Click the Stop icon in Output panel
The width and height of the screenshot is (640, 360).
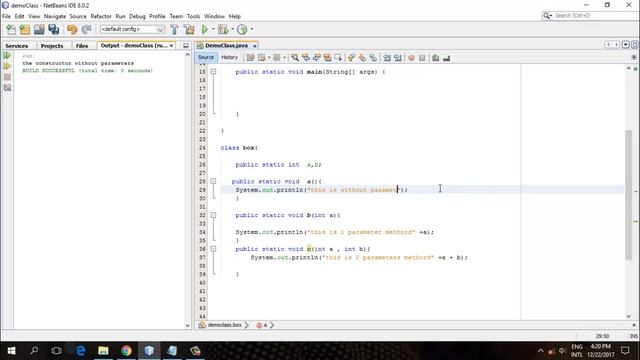point(7,77)
